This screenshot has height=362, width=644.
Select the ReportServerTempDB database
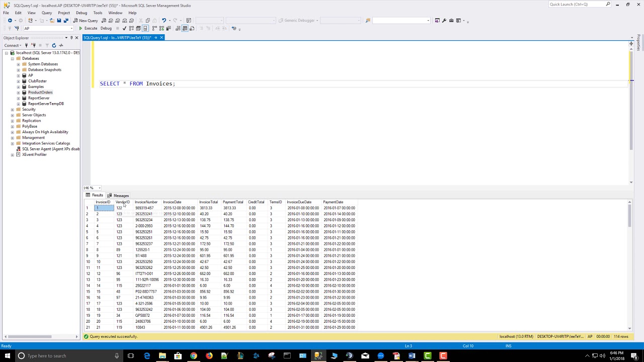point(46,104)
